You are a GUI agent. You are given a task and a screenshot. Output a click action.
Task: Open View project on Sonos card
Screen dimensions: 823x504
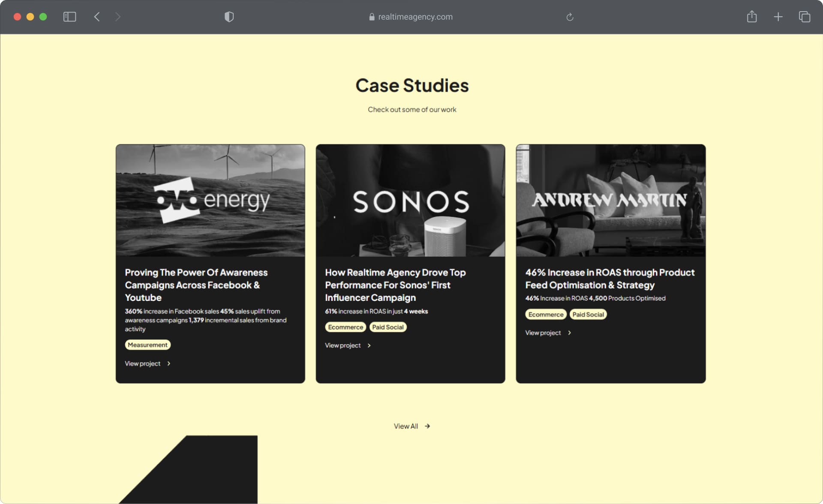[x=343, y=345]
